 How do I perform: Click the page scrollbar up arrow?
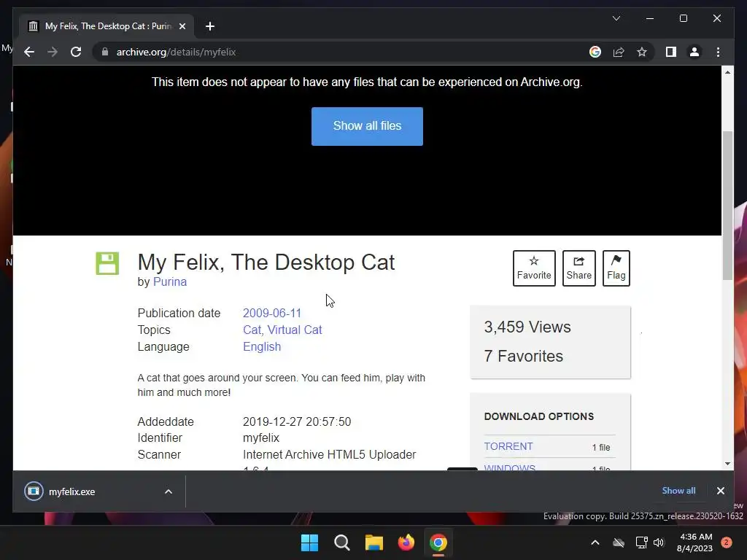(727, 72)
